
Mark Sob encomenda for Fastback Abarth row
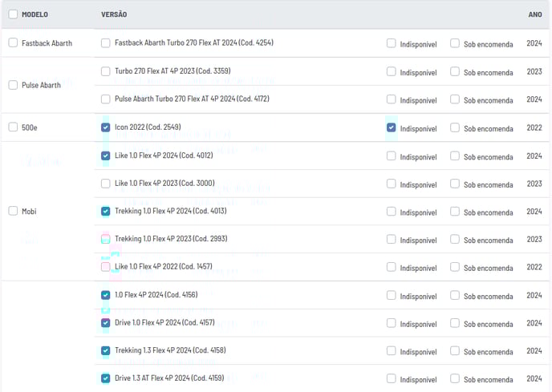[455, 43]
